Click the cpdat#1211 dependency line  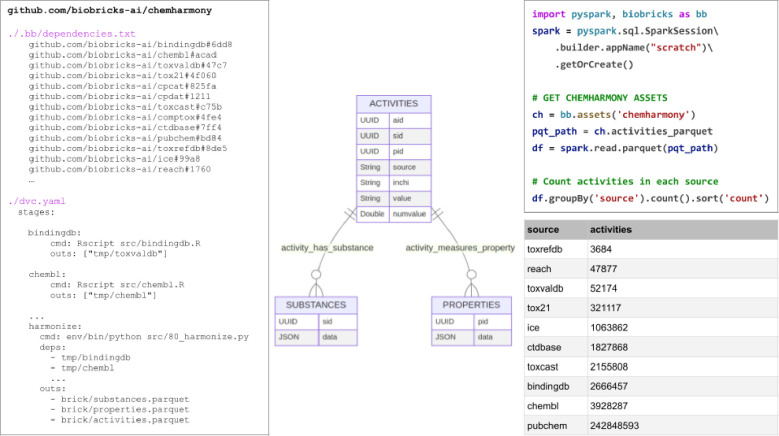click(119, 96)
